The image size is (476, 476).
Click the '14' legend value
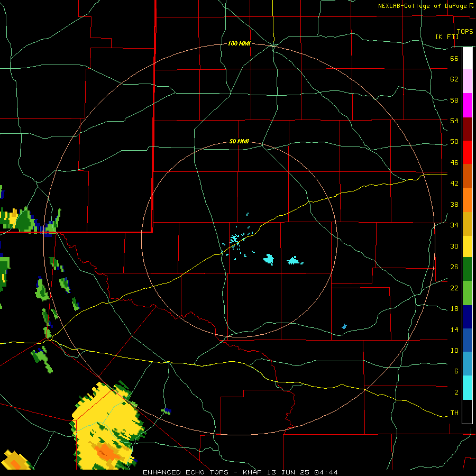pos(454,329)
